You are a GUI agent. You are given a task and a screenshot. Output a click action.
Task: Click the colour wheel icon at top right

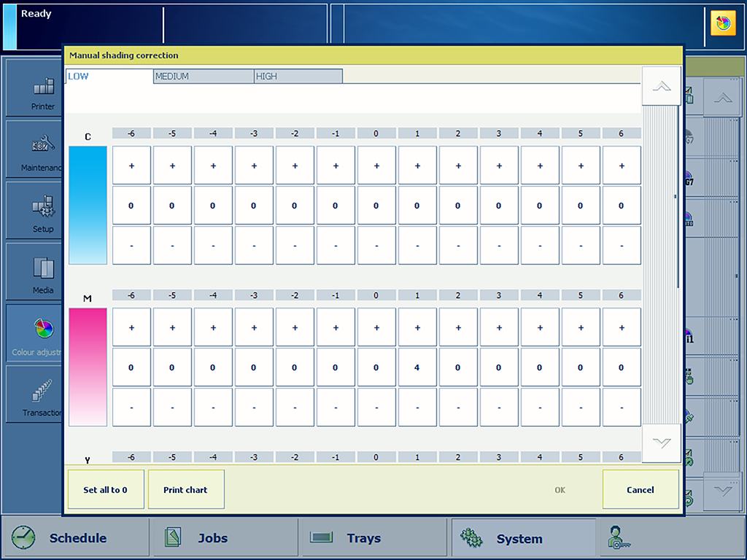pos(723,23)
